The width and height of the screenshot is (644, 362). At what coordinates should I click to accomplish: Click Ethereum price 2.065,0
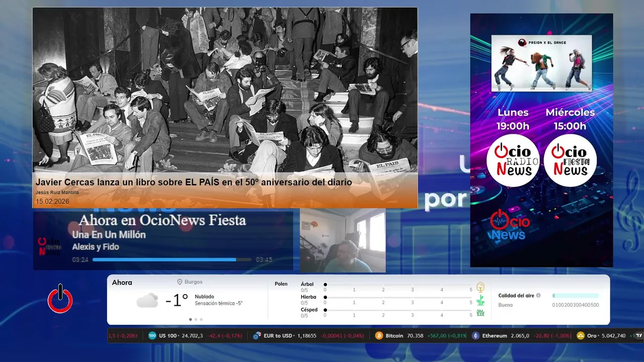coord(520,335)
